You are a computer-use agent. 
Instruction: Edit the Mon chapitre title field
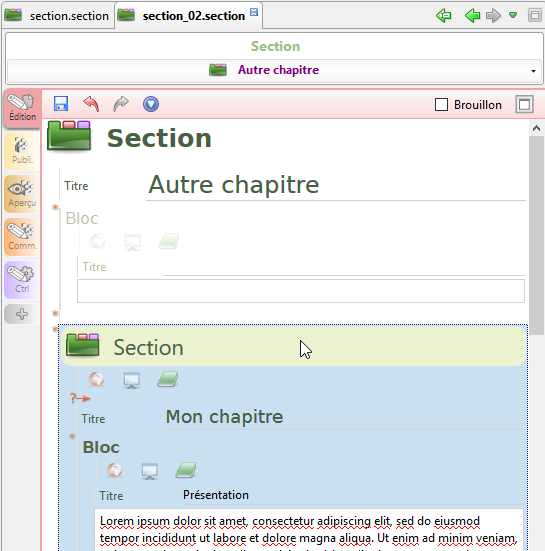tap(344, 417)
